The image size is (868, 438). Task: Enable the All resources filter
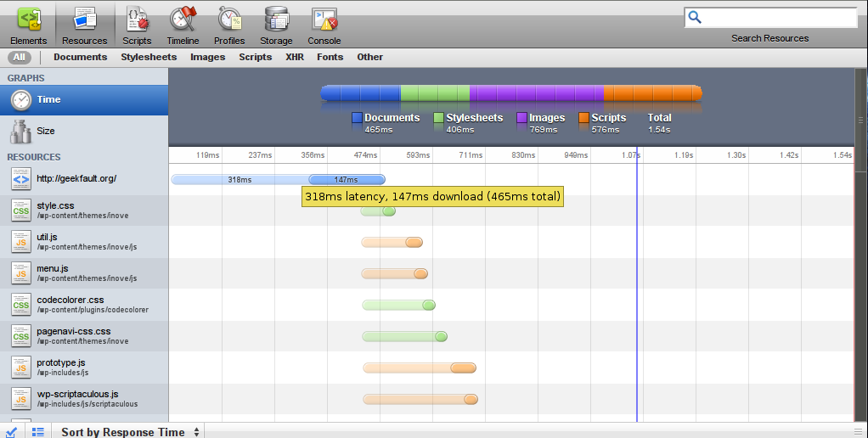click(x=20, y=57)
